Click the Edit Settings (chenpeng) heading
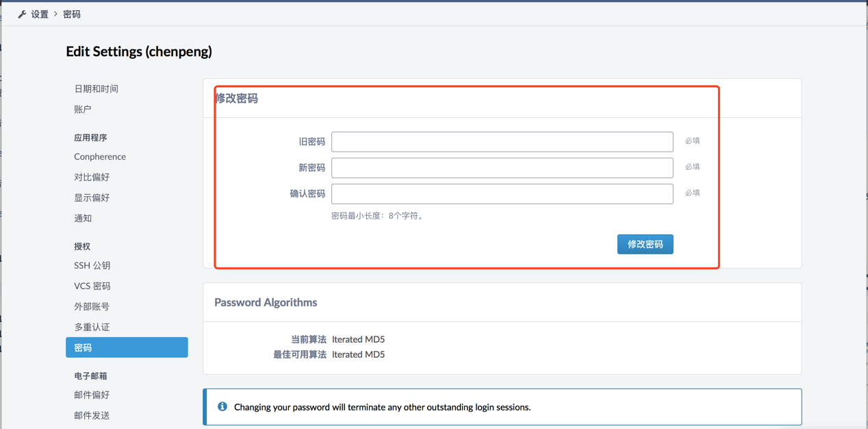This screenshot has width=868, height=429. tap(139, 51)
